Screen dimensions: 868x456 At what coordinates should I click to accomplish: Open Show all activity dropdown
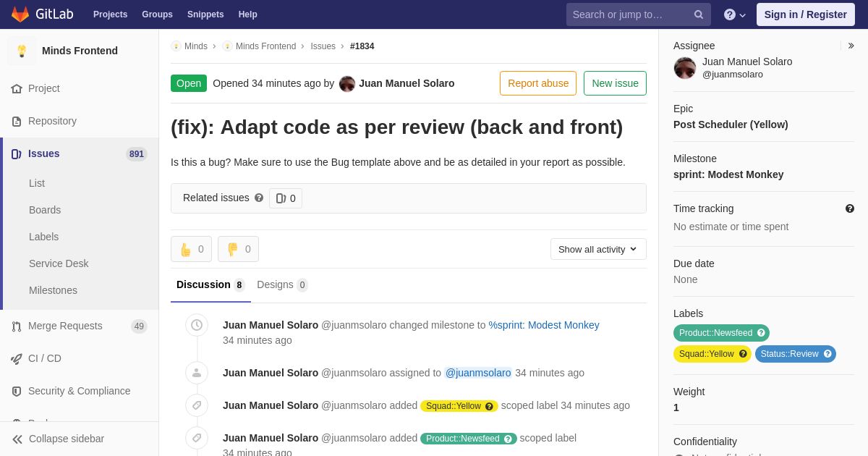598,249
